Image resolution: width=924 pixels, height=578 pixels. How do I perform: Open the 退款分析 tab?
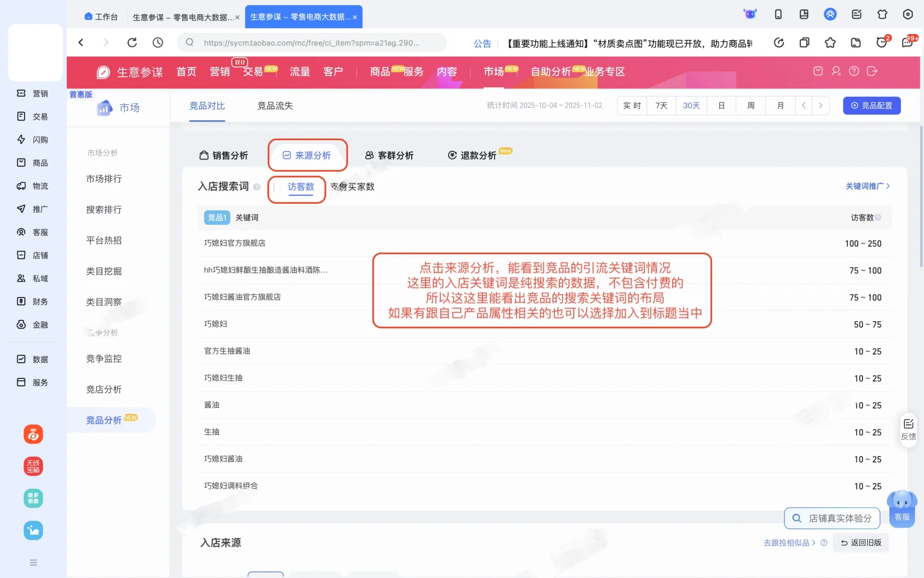(472, 155)
